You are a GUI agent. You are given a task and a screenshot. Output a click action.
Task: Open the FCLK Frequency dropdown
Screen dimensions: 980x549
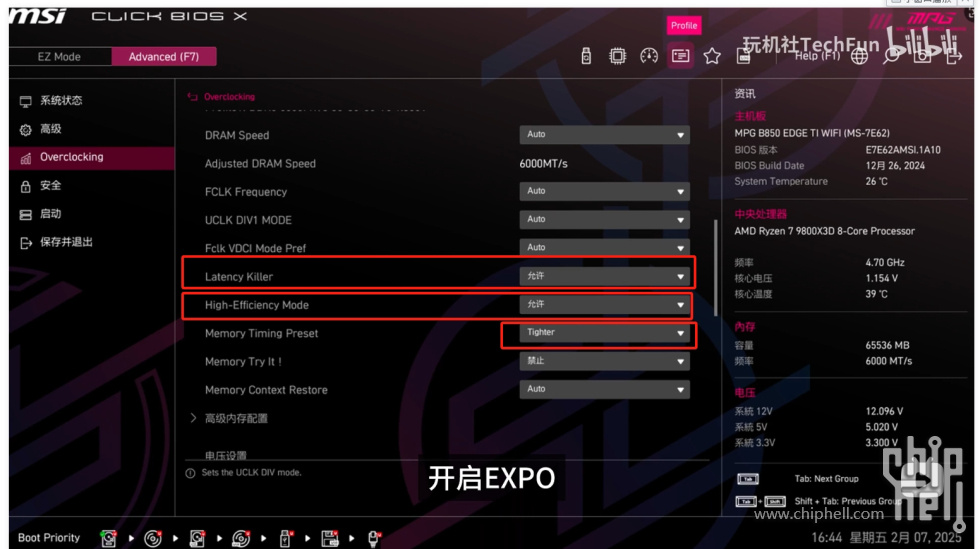point(604,191)
